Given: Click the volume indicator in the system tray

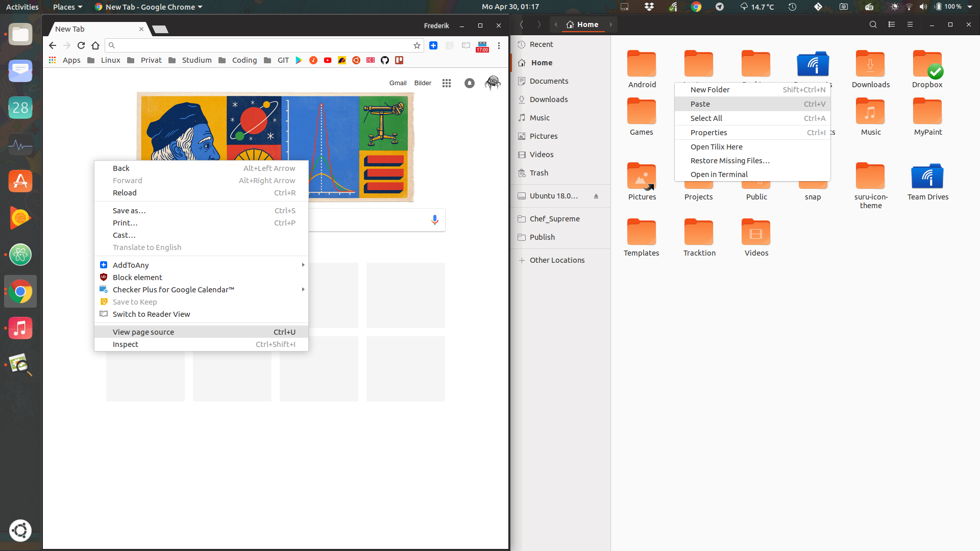Looking at the screenshot, I should coord(923,7).
